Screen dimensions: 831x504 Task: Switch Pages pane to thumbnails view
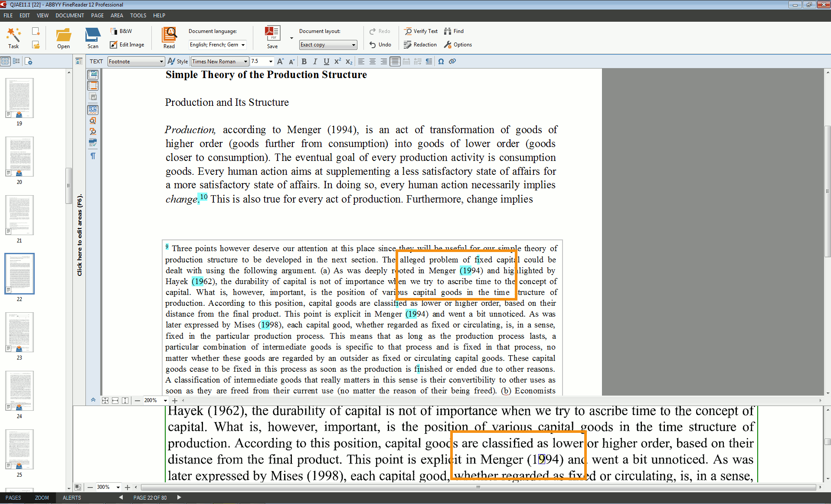(5, 62)
